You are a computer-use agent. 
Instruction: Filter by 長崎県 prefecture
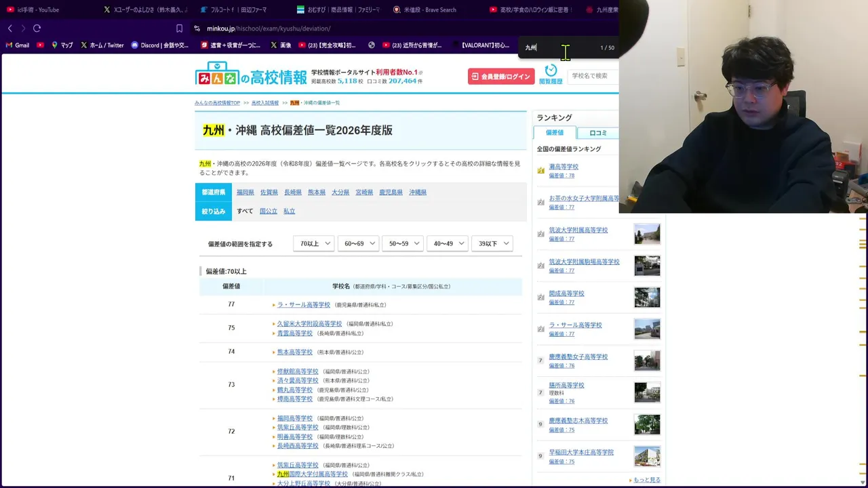tap(293, 192)
